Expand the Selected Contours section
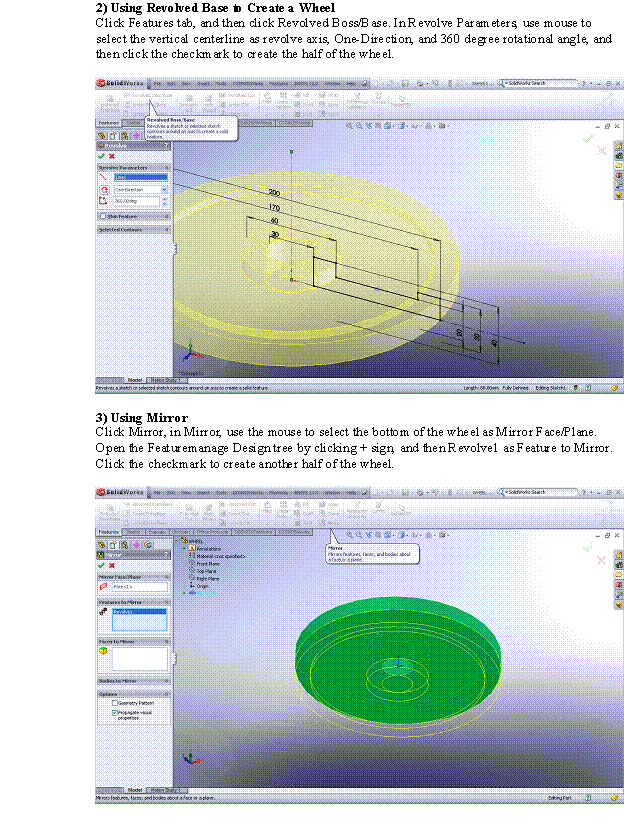Image resolution: width=624 pixels, height=818 pixels. [167, 230]
